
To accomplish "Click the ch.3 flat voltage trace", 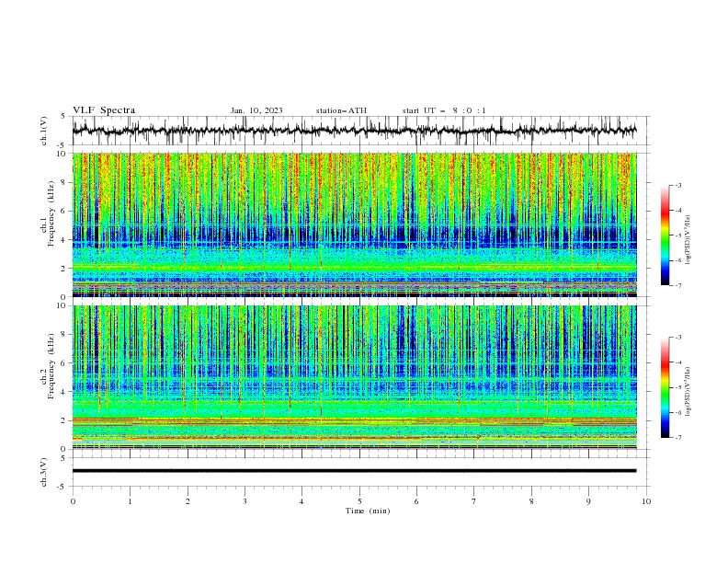I will point(354,471).
